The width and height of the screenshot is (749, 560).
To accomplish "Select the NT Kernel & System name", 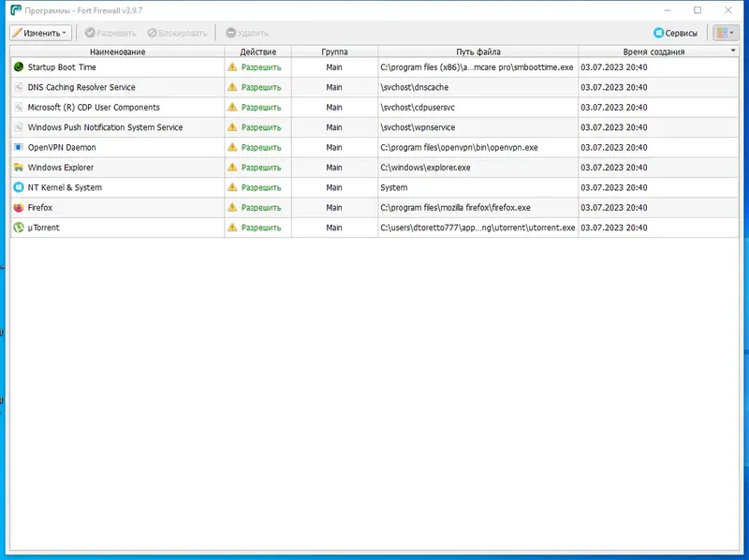I will pos(65,188).
